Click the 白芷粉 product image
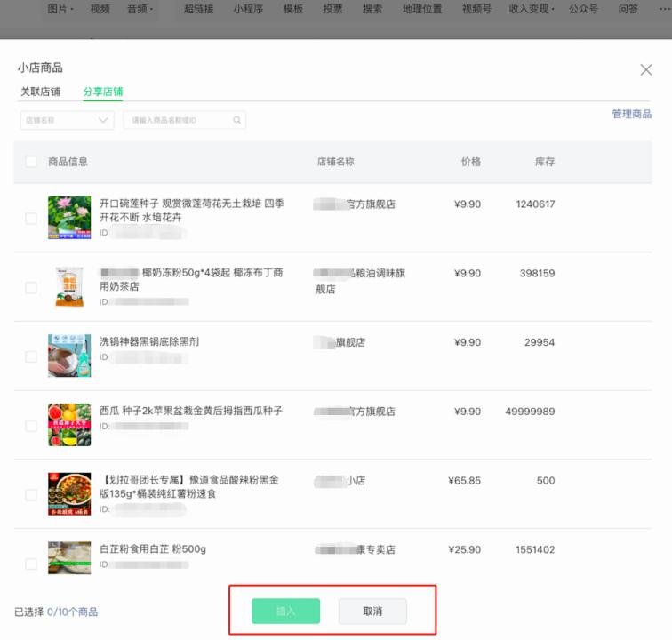The height and width of the screenshot is (640, 672). [x=69, y=557]
